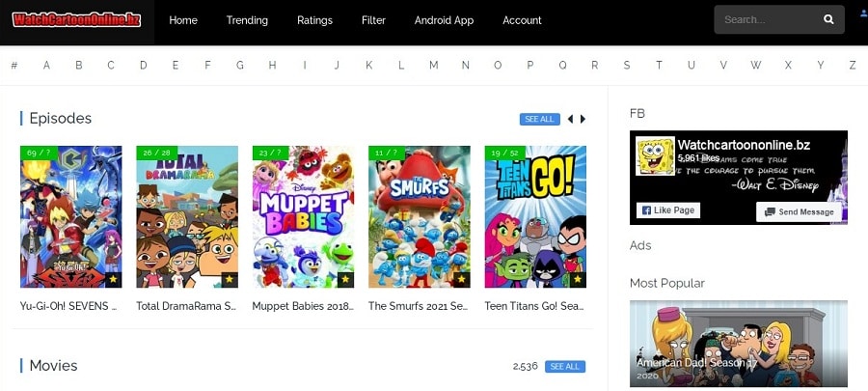Click the Send Message button
The height and width of the screenshot is (391, 868).
(x=799, y=211)
